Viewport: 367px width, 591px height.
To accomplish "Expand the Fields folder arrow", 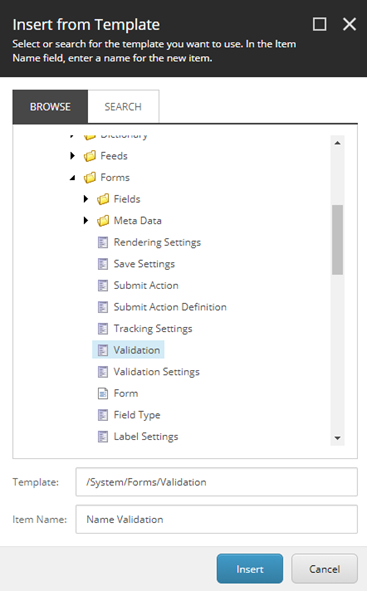I will (86, 199).
